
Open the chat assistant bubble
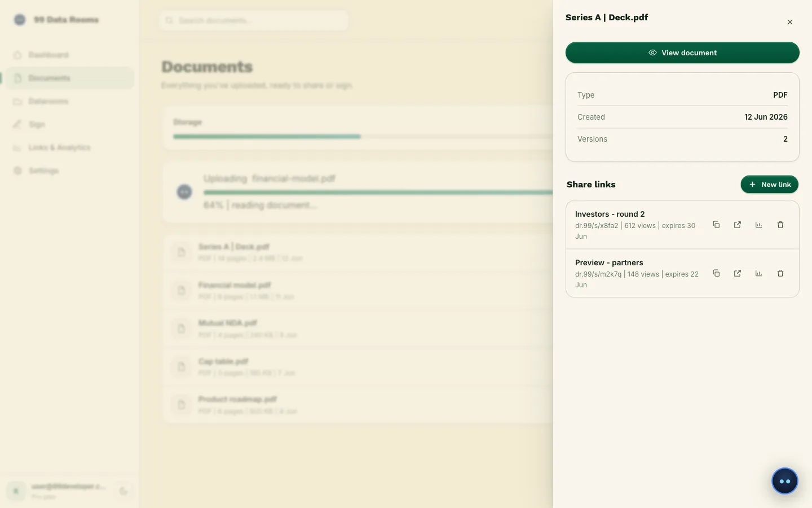[x=785, y=481]
